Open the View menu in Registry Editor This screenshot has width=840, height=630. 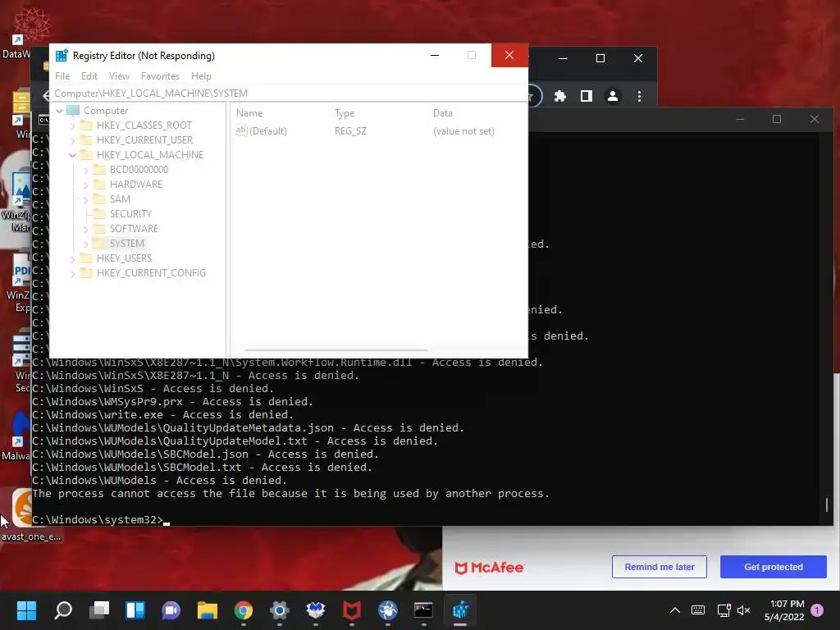pyautogui.click(x=119, y=76)
